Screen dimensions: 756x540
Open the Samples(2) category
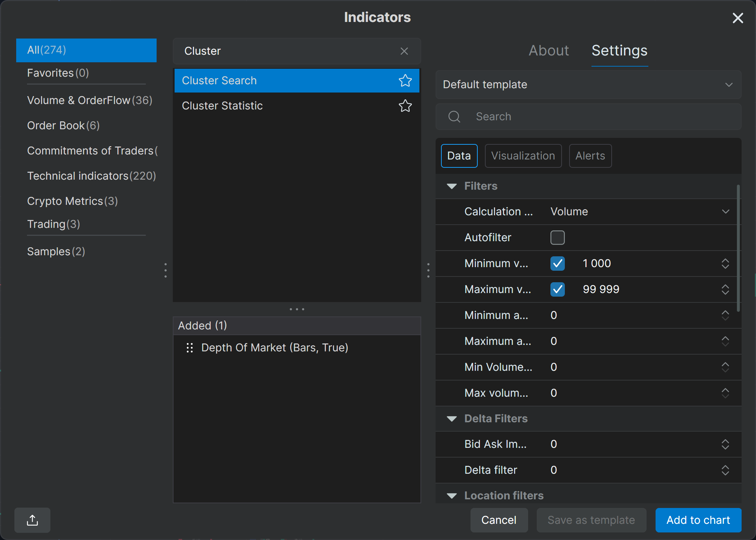tap(86, 251)
